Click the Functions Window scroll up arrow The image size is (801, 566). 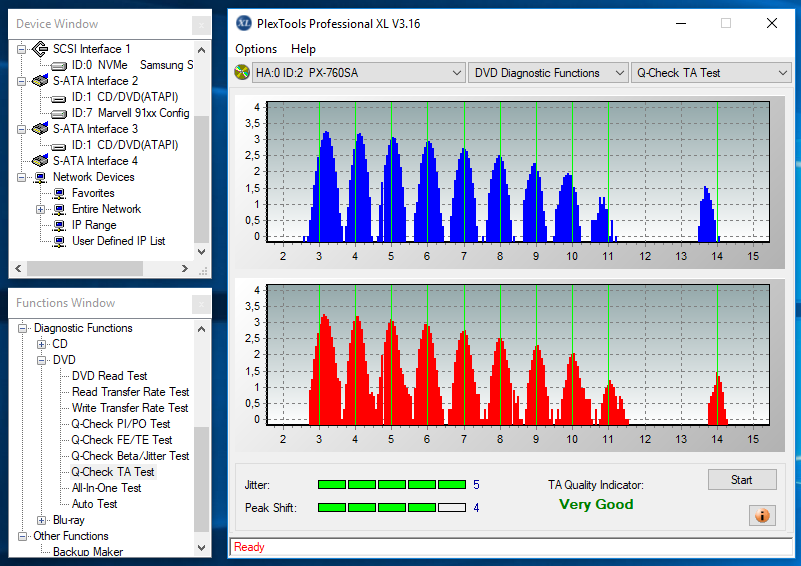(201, 329)
